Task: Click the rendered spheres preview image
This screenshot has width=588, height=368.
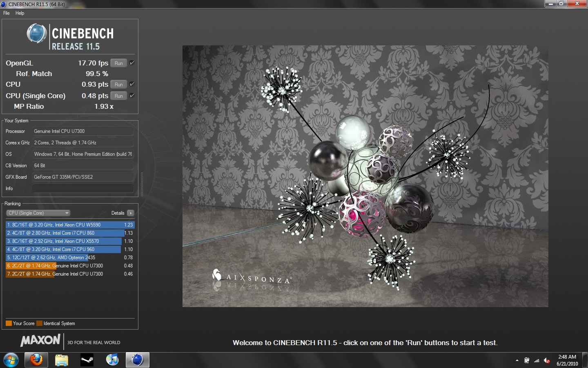Action: coord(365,176)
